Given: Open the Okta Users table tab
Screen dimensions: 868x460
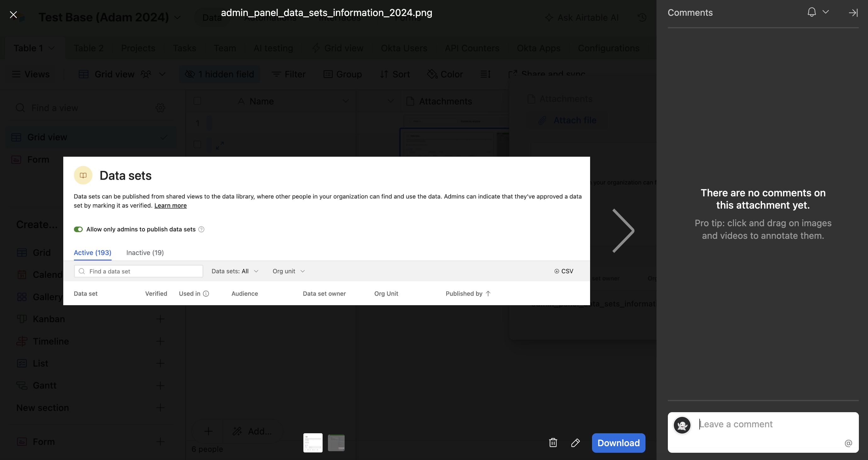Looking at the screenshot, I should 404,48.
